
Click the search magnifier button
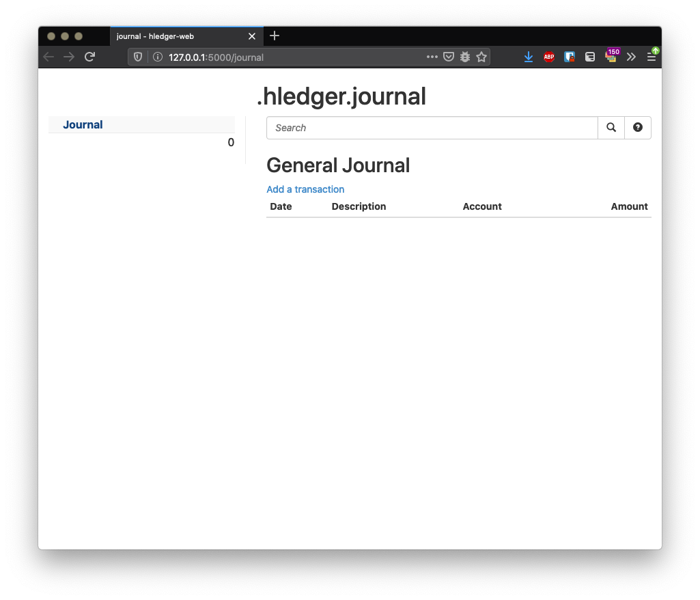pos(611,127)
